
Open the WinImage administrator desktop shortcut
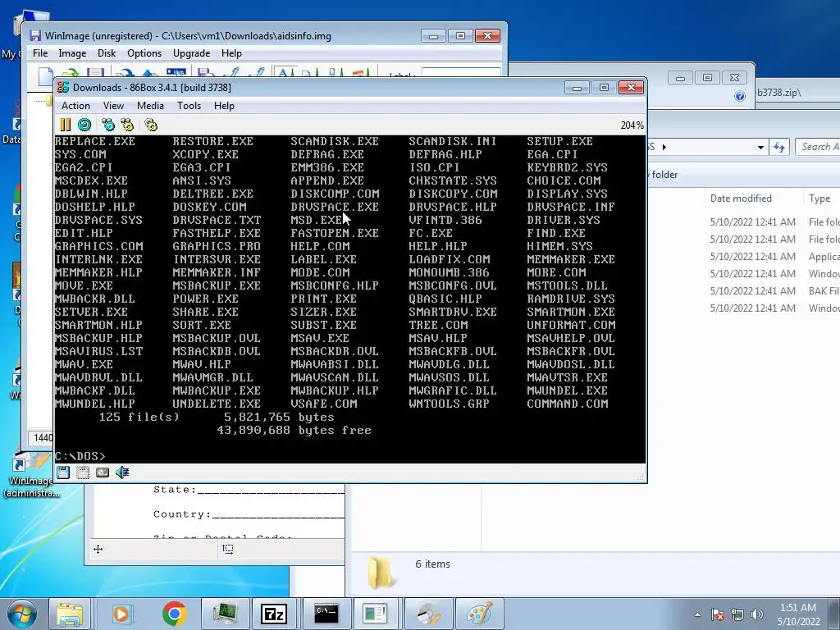point(31,475)
